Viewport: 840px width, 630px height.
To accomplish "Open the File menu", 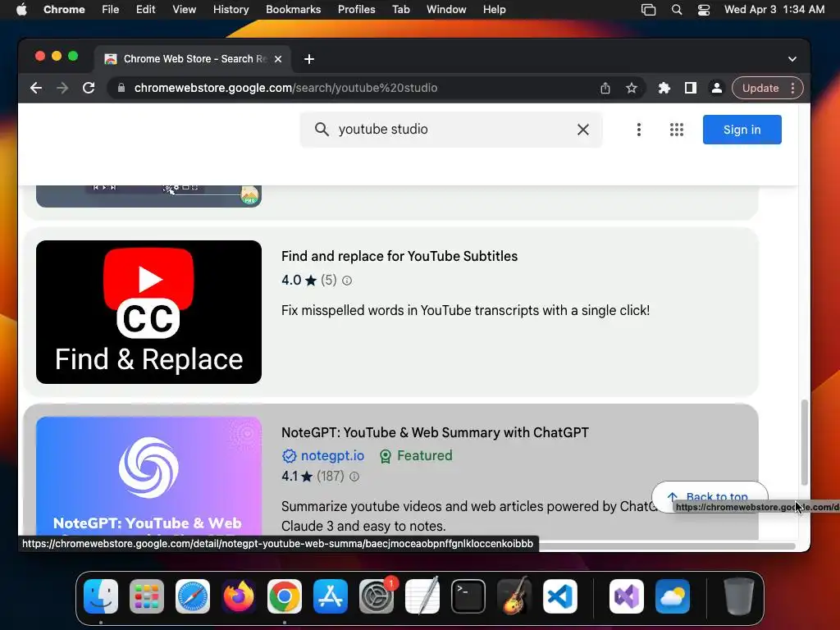I will tap(111, 10).
